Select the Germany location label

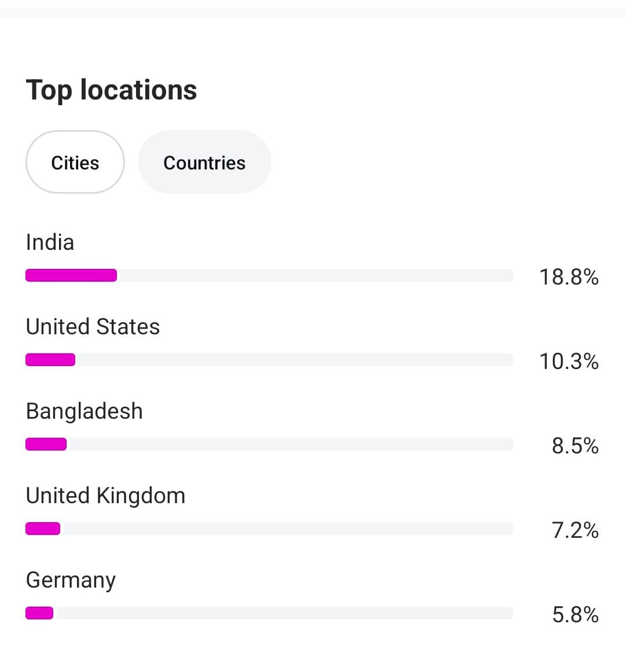(x=71, y=580)
